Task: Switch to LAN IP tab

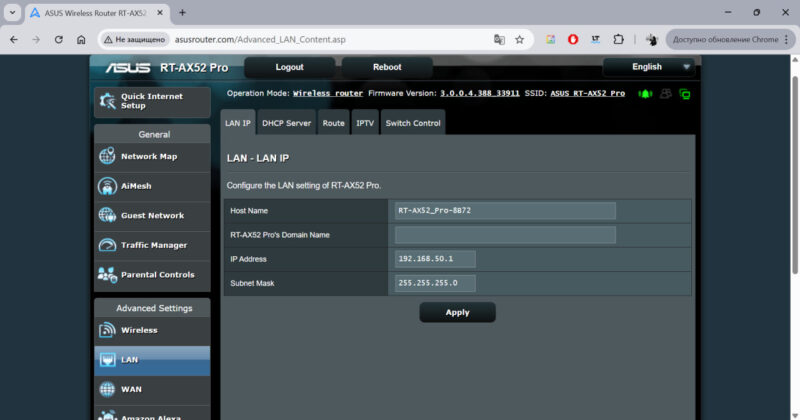Action: pos(238,123)
